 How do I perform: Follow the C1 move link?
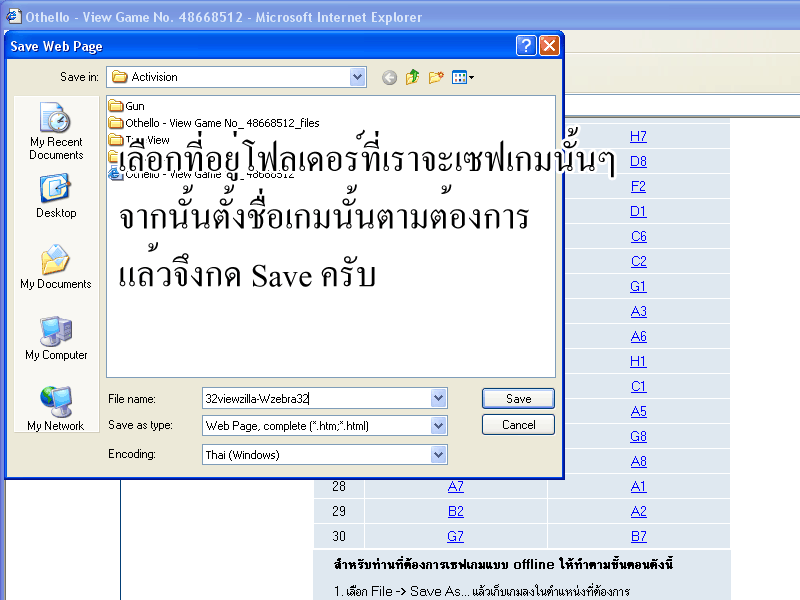pos(638,386)
